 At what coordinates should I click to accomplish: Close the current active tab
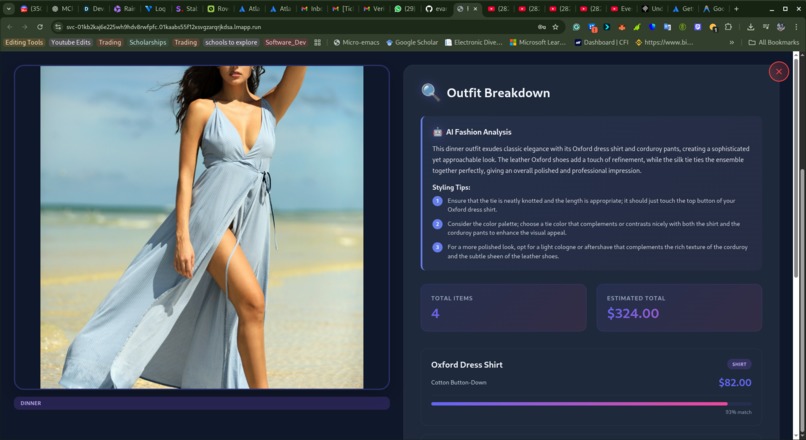pos(475,9)
